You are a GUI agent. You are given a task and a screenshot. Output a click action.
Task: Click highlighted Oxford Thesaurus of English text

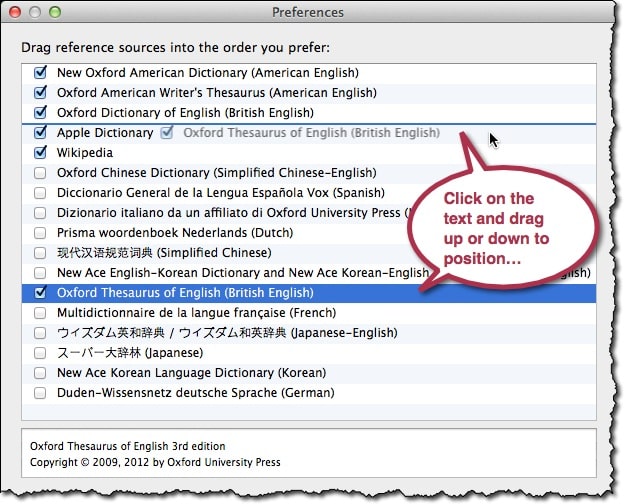tap(185, 293)
